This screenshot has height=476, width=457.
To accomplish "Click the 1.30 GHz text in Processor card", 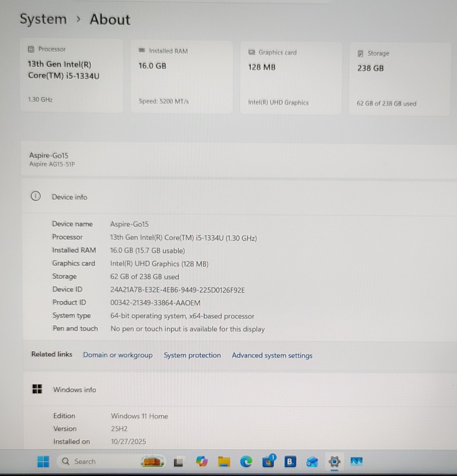I will tap(40, 100).
